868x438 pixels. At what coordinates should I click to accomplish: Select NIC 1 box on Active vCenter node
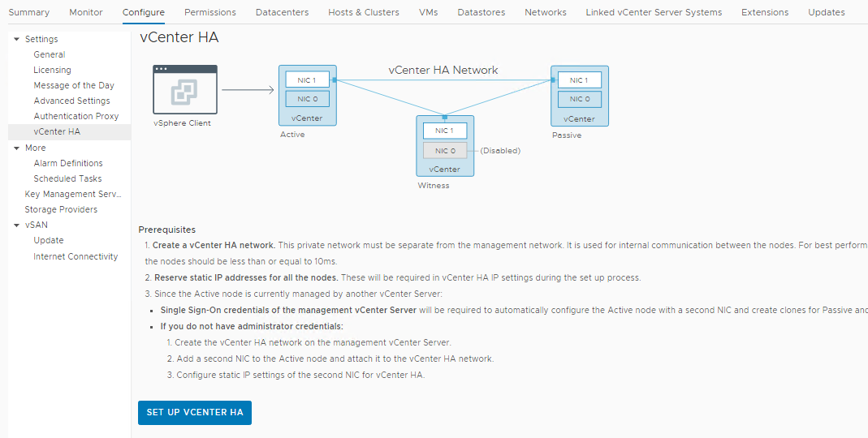307,79
